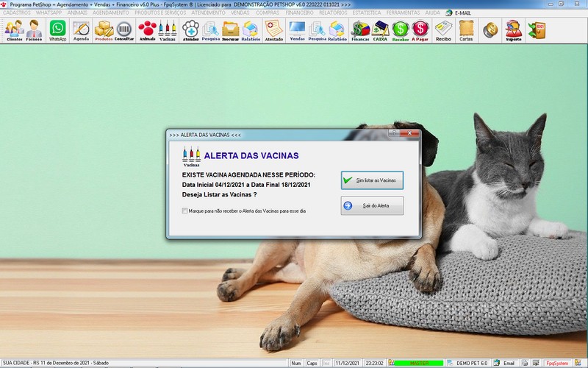Click the red A Pagar dollar icon

tap(420, 30)
